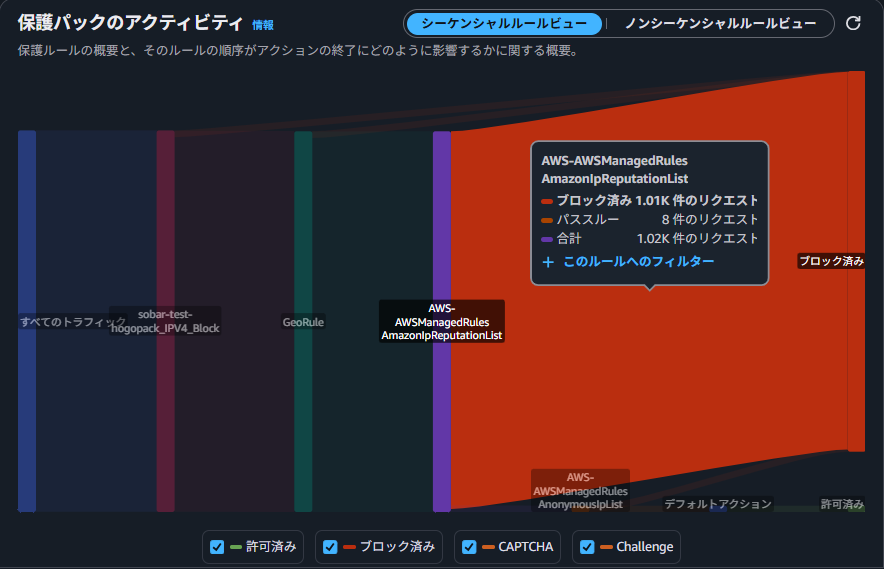Disable the CAPTCHA legend checkbox
Image resolution: width=884 pixels, height=569 pixels.
pos(470,547)
